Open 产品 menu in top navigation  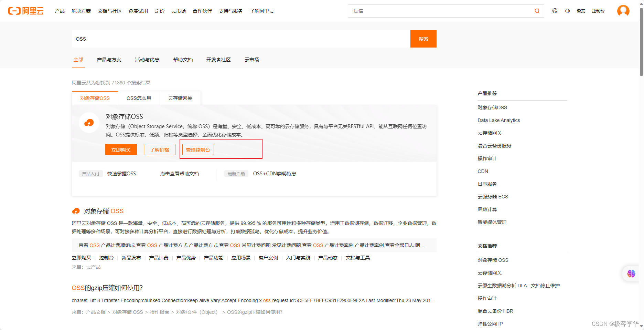point(60,11)
